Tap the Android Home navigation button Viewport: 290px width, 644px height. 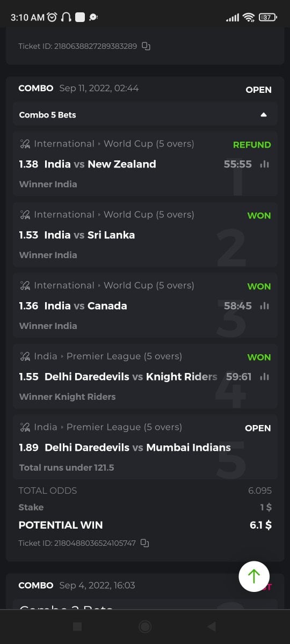point(145,626)
